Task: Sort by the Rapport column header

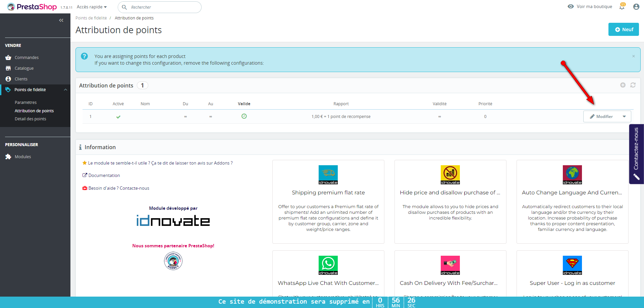Action: [x=341, y=104]
